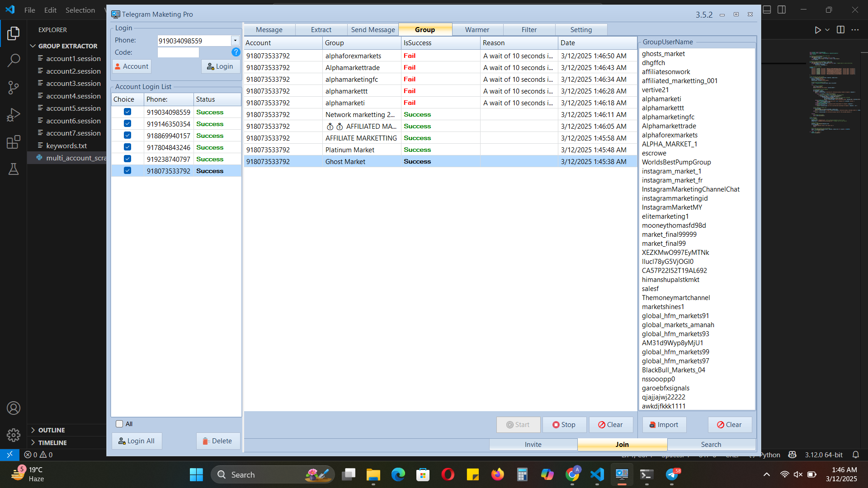Open the Opera browser taskbar icon
The image size is (868, 488).
[448, 474]
